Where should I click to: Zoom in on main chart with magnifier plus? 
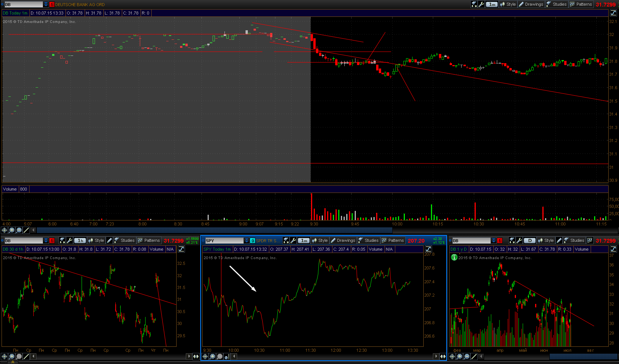(12, 230)
